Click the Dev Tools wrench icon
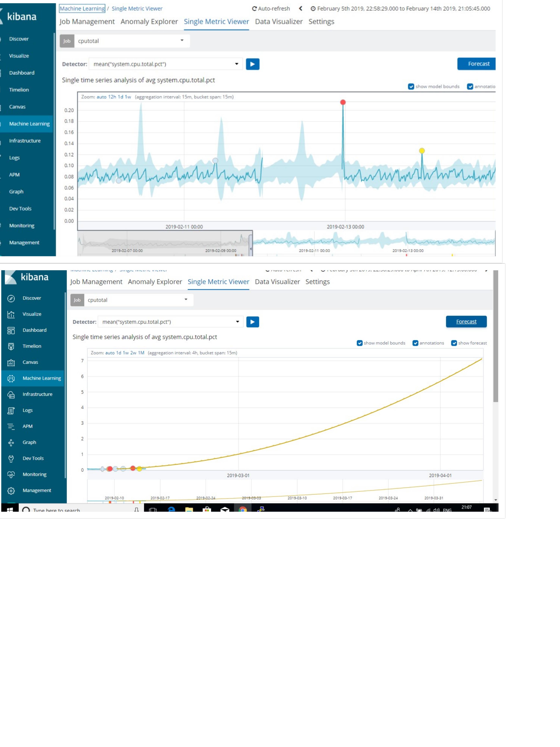 [x=11, y=458]
